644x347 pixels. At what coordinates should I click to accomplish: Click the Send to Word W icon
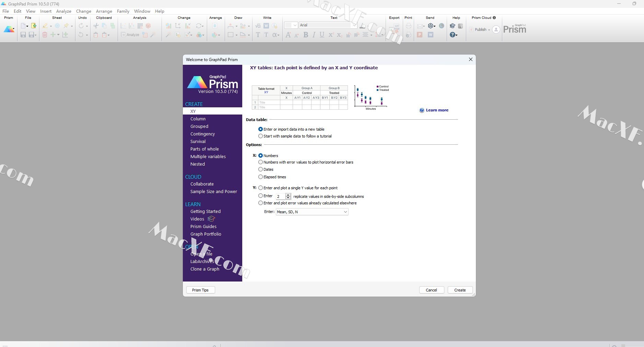(431, 35)
